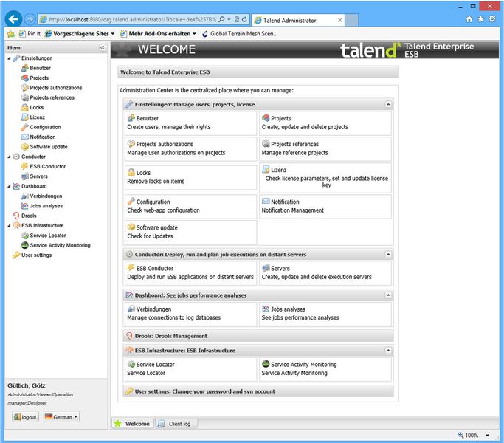Click Drools: Drools Management section header
This screenshot has width=504, height=443.
point(258,336)
